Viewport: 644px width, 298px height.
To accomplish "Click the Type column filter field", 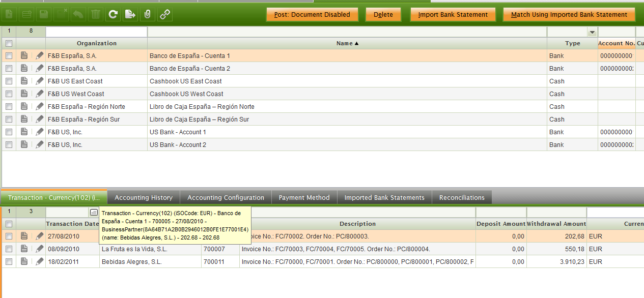I will pyautogui.click(x=568, y=32).
